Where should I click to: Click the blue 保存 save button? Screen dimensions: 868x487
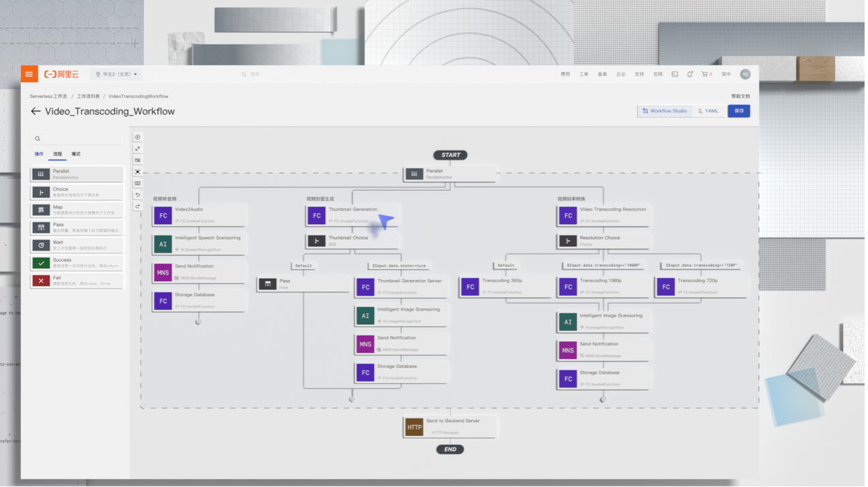(x=739, y=111)
